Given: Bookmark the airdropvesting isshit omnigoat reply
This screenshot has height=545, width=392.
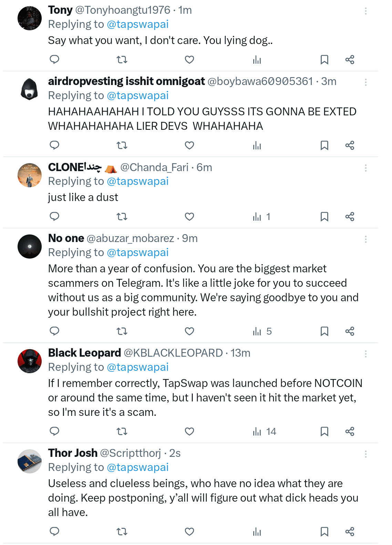Looking at the screenshot, I should point(324,145).
